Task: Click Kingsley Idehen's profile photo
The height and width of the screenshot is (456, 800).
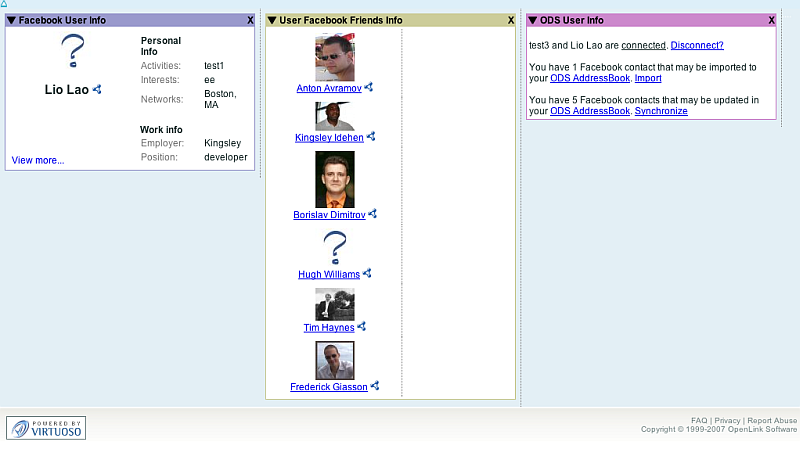Action: click(x=335, y=116)
